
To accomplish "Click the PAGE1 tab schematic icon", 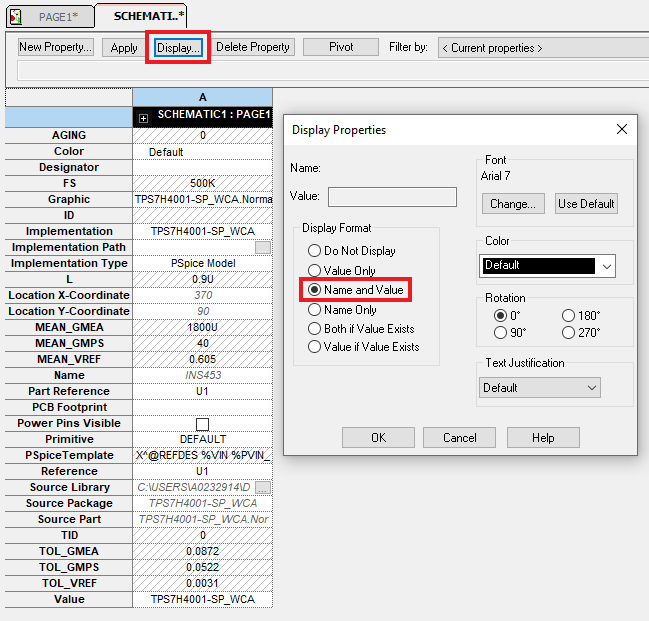I will click(x=14, y=17).
